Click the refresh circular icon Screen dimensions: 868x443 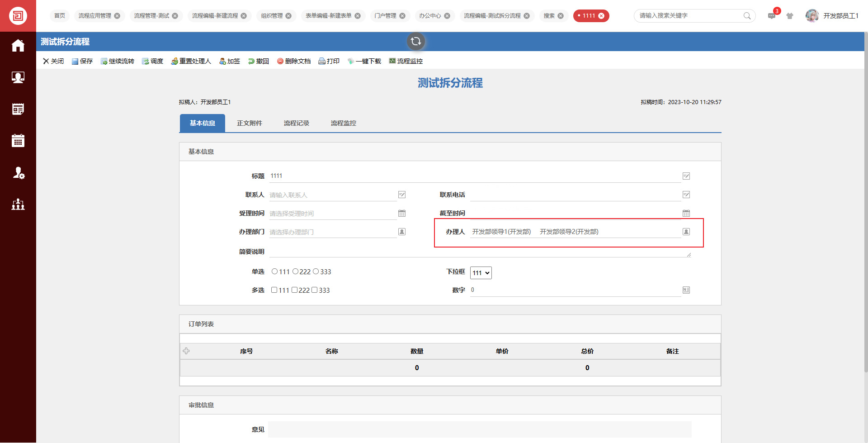click(x=415, y=42)
